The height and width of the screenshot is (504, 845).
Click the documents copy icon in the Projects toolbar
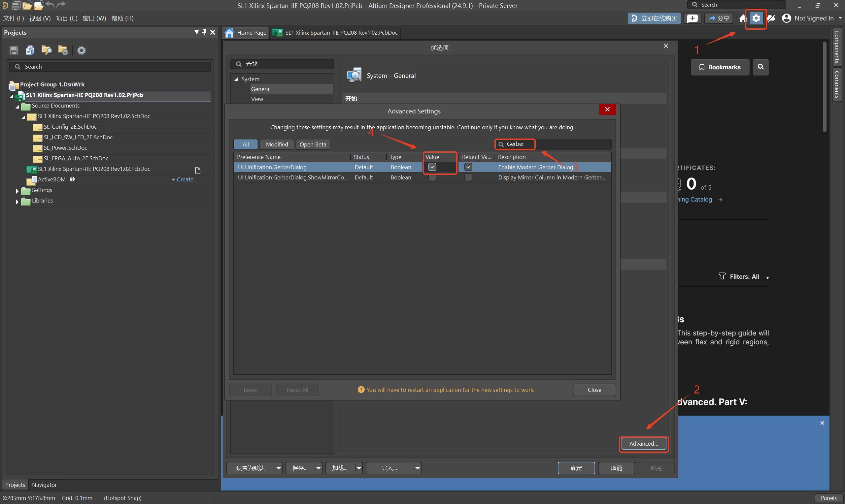click(30, 50)
